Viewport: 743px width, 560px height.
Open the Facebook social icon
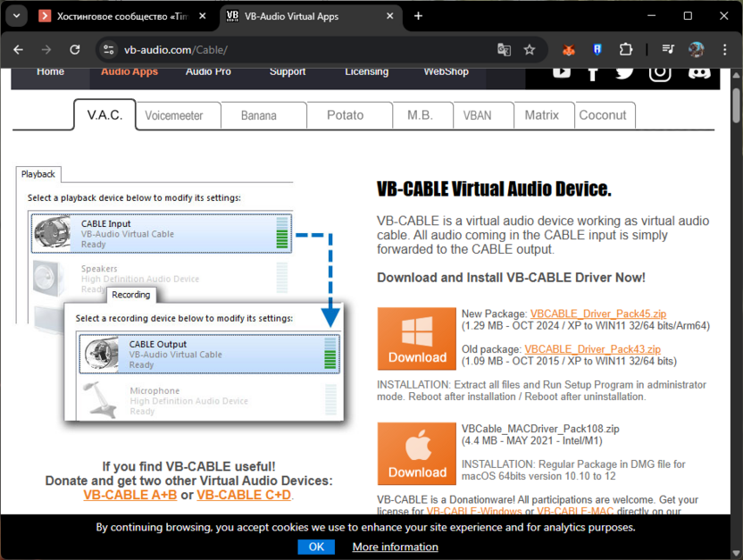(x=592, y=74)
